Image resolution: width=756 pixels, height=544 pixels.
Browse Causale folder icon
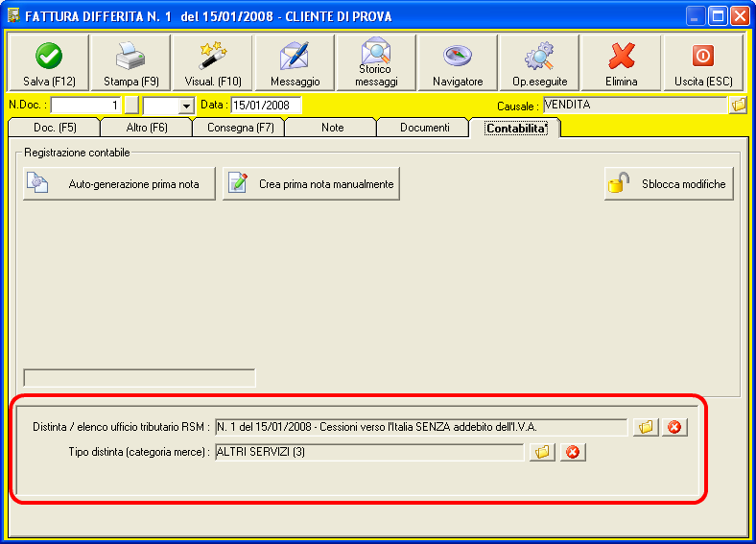point(738,105)
